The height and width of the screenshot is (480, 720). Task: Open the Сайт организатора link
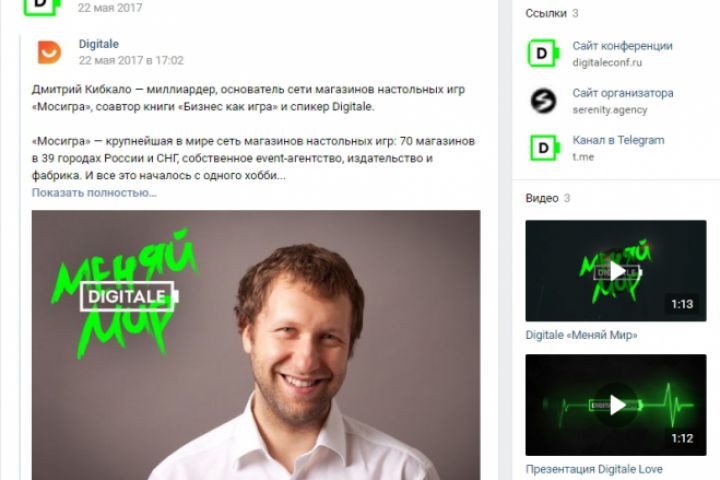click(623, 93)
